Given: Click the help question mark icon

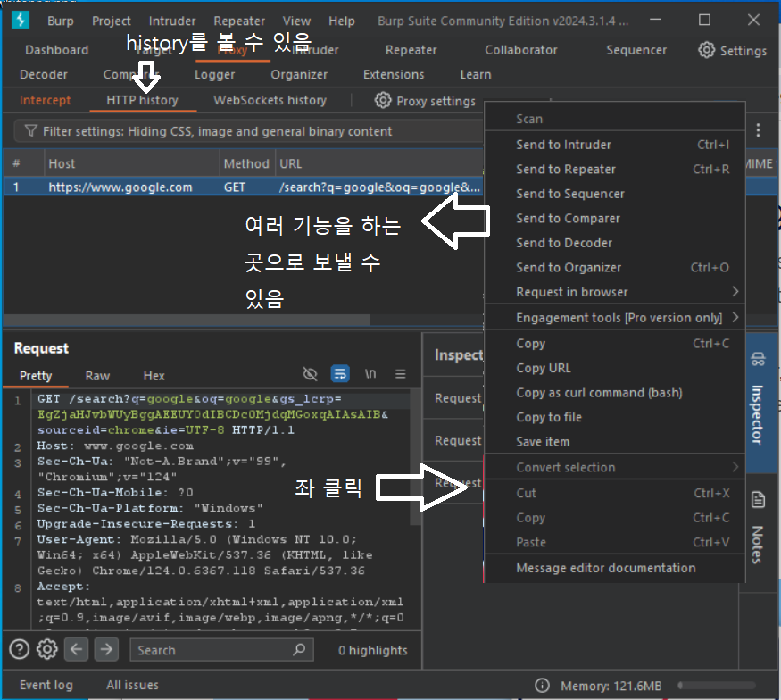Looking at the screenshot, I should tap(20, 650).
